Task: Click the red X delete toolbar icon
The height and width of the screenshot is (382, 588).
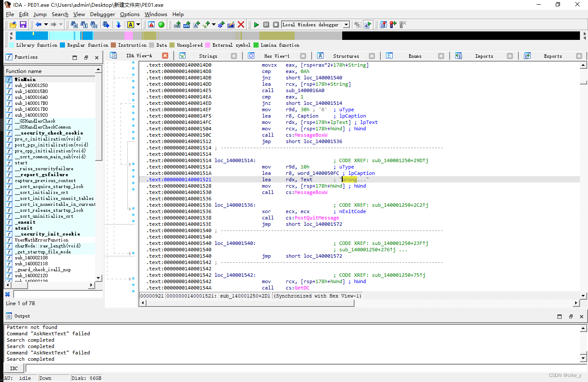Action: pos(241,25)
